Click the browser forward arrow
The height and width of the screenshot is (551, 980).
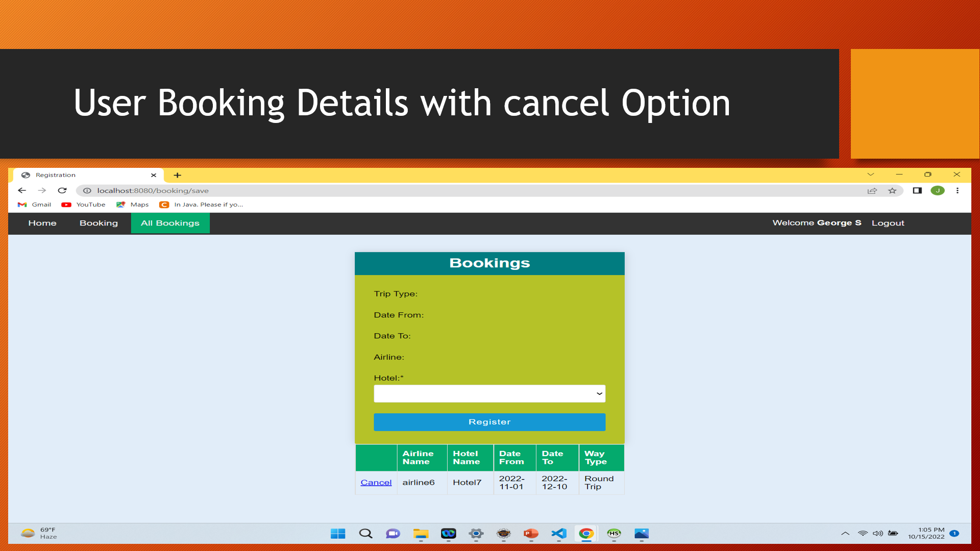coord(42,190)
